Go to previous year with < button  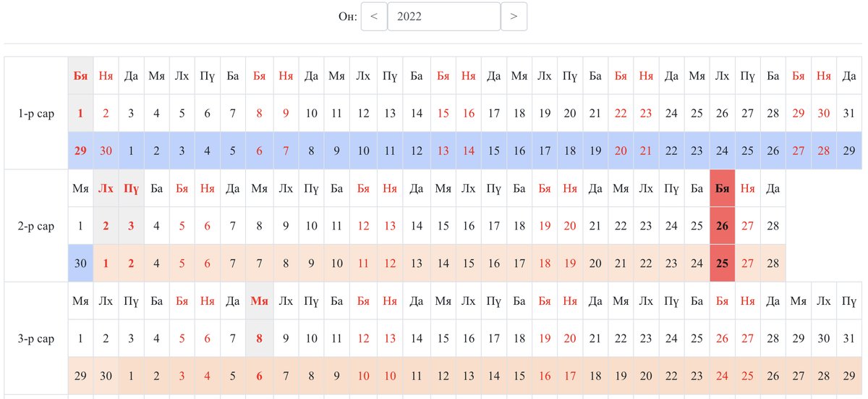click(x=374, y=17)
